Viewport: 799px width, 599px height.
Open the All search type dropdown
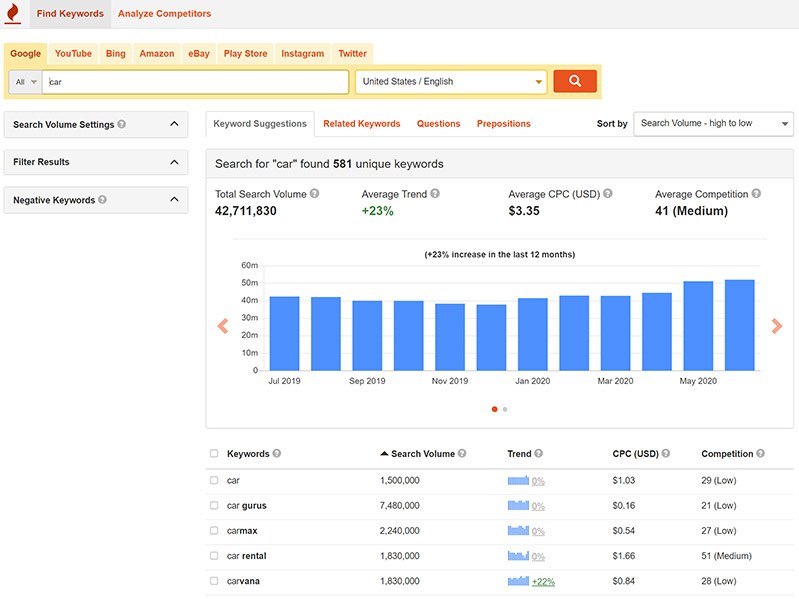pyautogui.click(x=25, y=82)
